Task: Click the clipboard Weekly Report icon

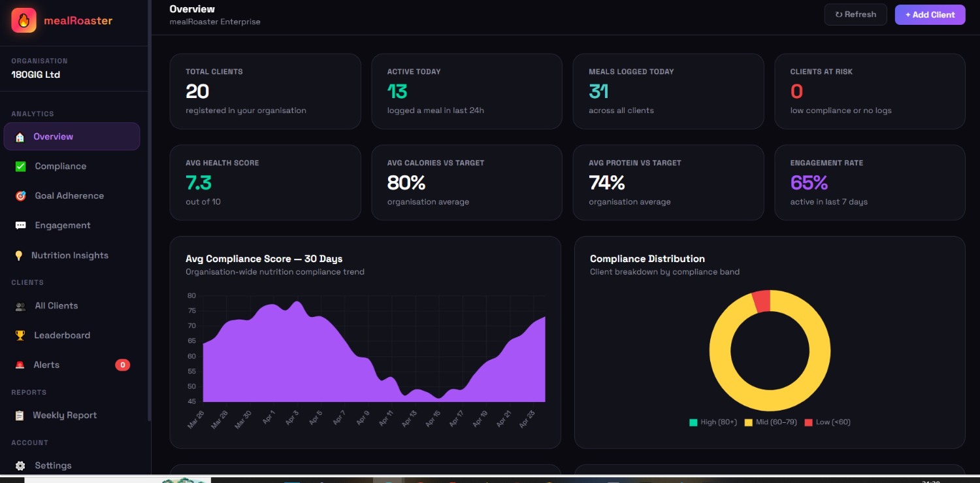Action: click(x=20, y=415)
